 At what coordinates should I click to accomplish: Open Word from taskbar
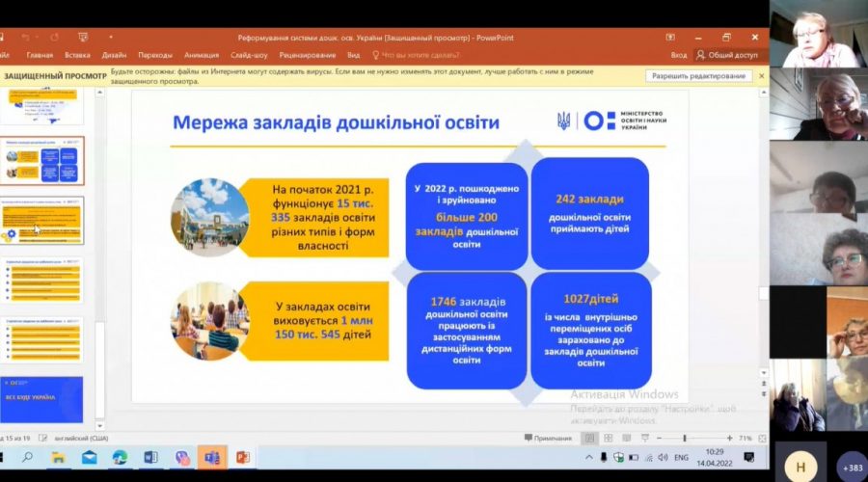pos(150,458)
